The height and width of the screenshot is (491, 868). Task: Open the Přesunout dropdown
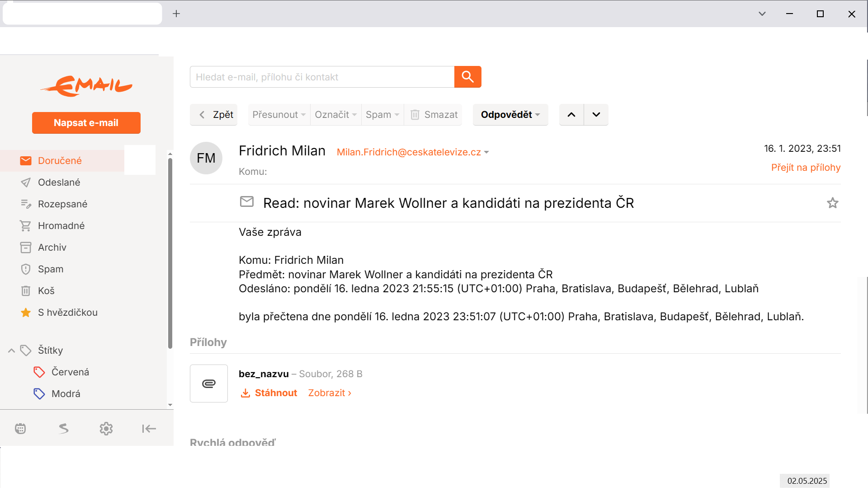279,115
